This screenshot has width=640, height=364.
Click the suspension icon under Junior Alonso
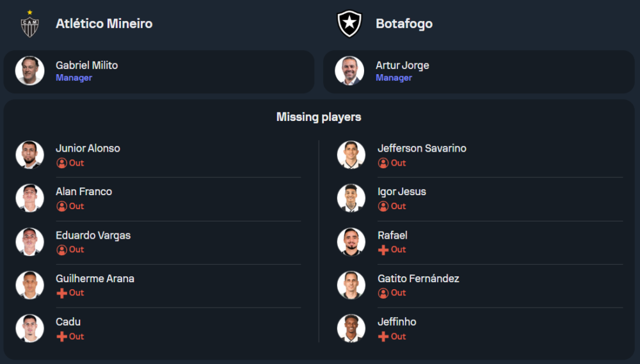61,163
